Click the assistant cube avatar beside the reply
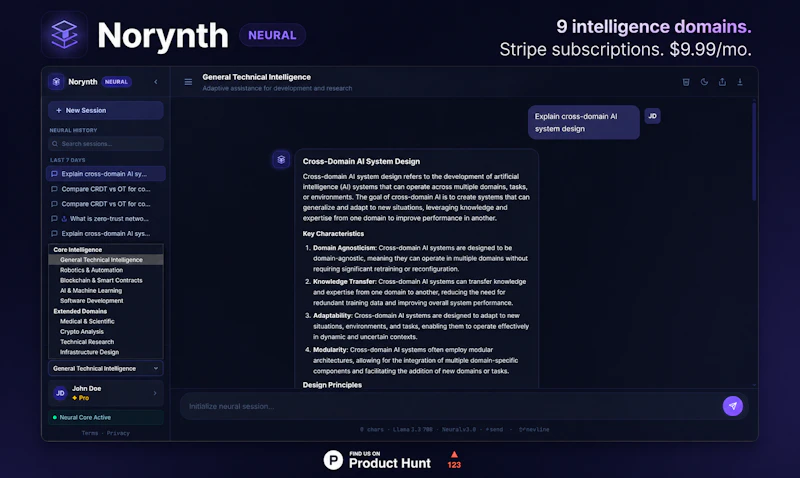Screen dimensions: 800x478 pyautogui.click(x=281, y=160)
